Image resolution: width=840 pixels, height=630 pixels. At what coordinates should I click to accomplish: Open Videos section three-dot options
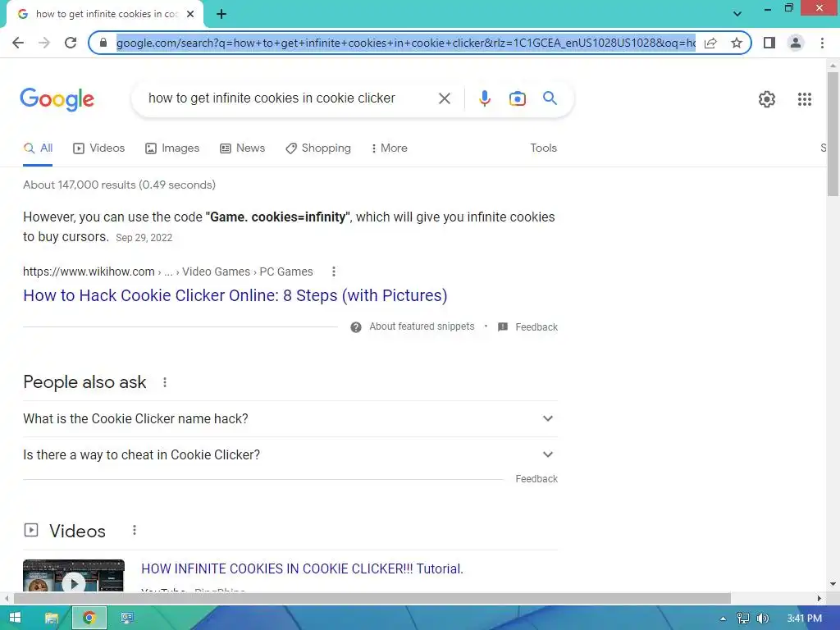[x=135, y=531]
